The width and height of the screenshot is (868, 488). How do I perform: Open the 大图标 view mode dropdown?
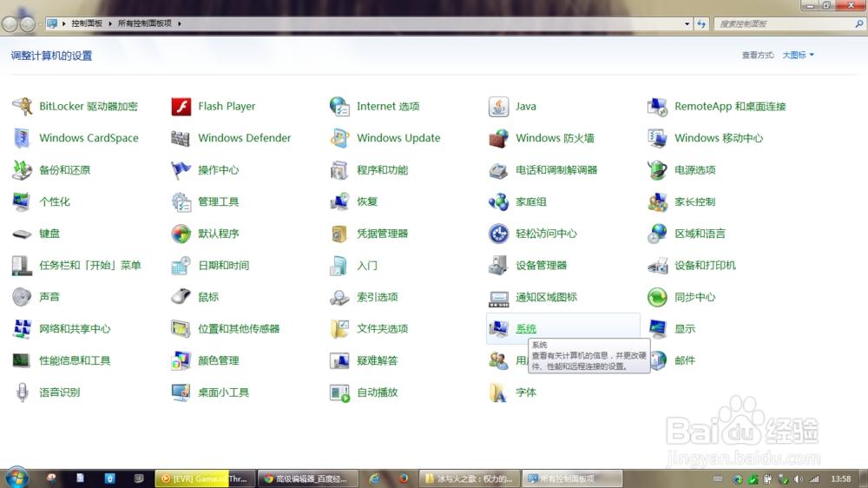798,55
